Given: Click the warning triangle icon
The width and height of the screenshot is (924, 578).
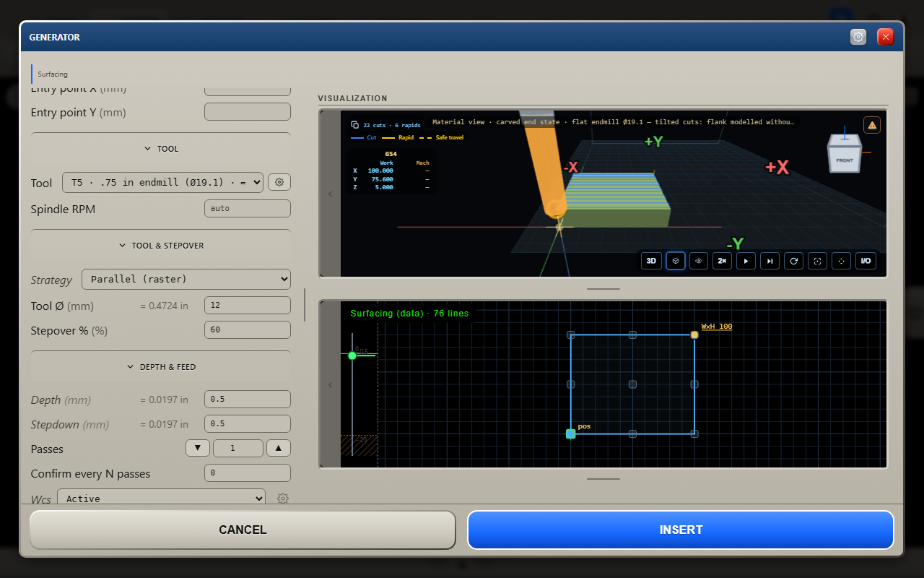Looking at the screenshot, I should (872, 125).
